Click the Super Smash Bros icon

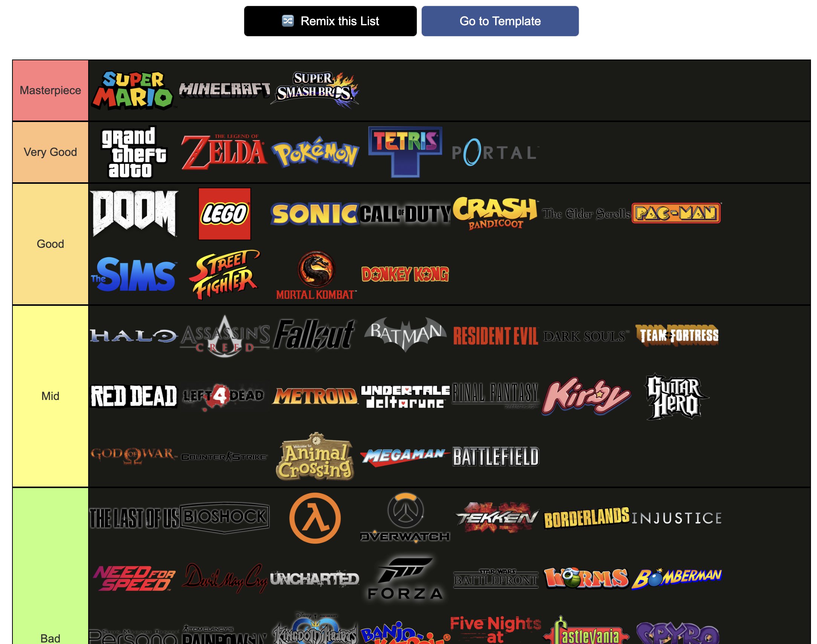[315, 90]
